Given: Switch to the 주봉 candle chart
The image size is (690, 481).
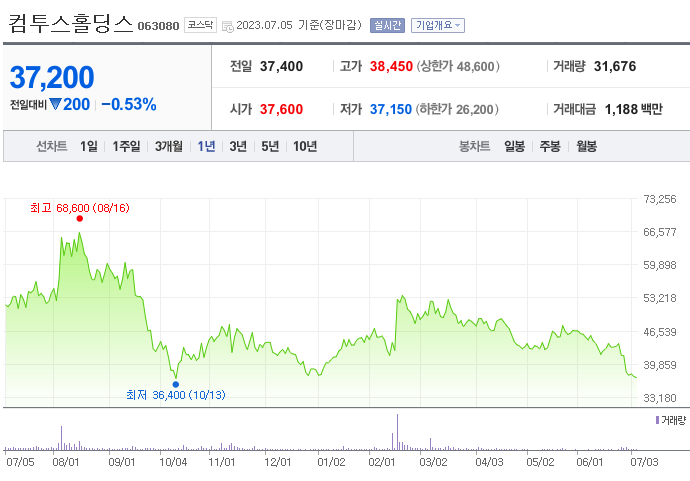Looking at the screenshot, I should point(550,146).
